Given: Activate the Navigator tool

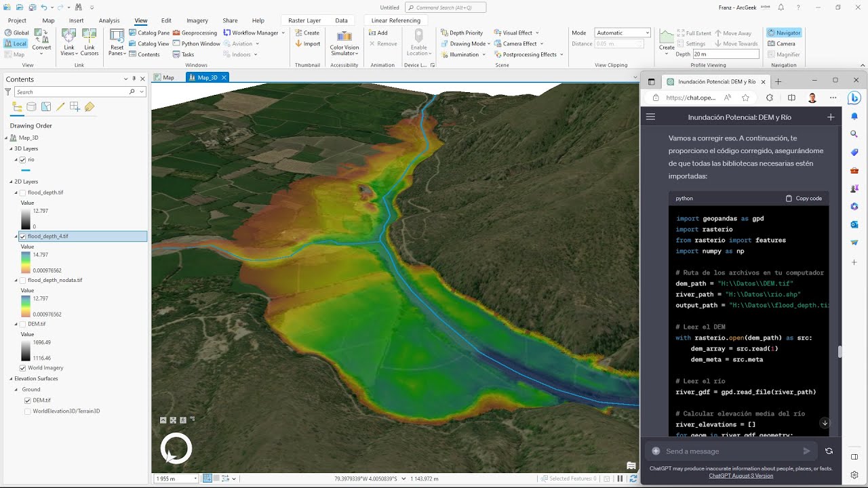Looking at the screenshot, I should coord(784,33).
